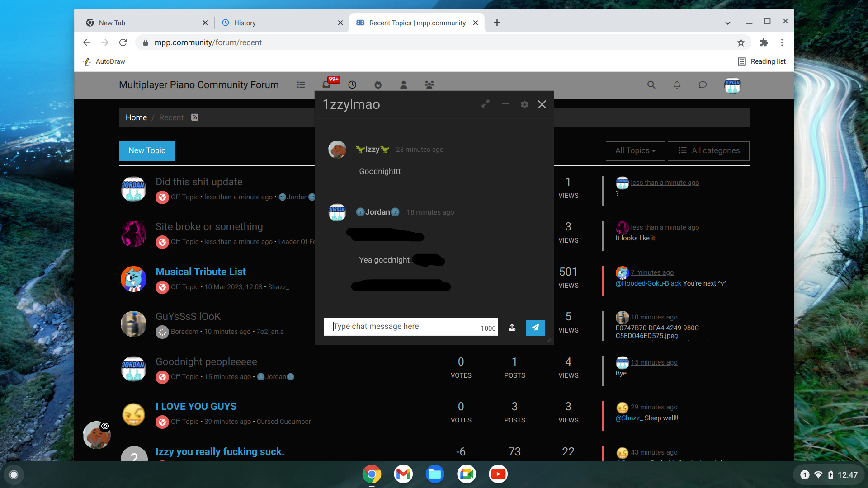Open YouTube from the shelf

[498, 474]
